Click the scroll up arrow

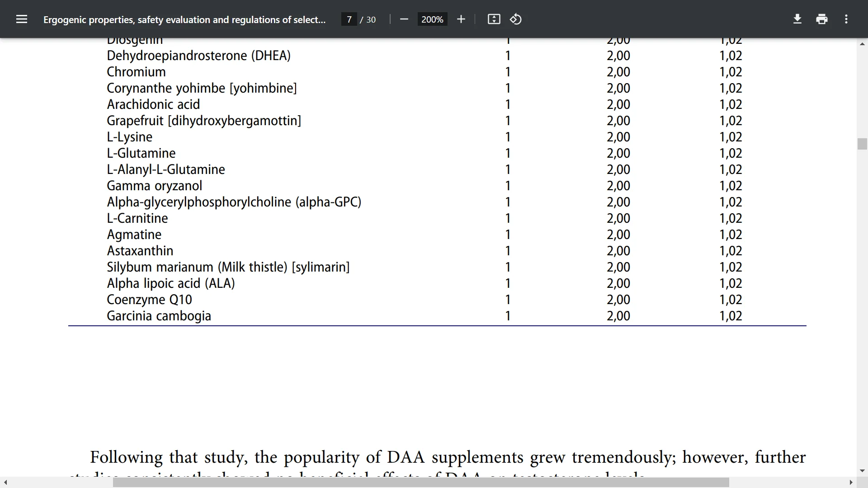[862, 44]
